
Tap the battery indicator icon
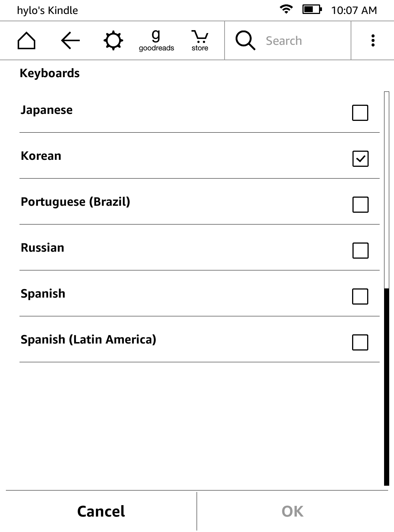(312, 10)
